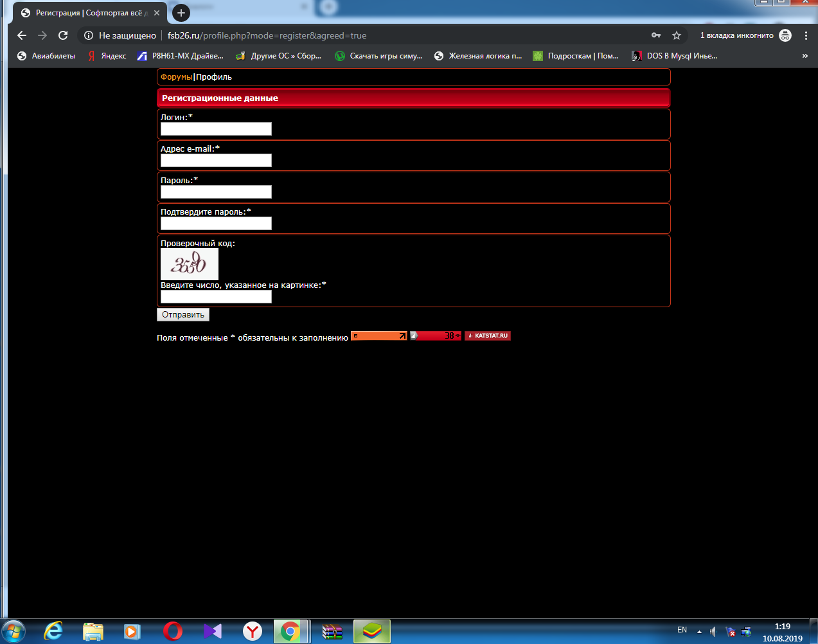Image resolution: width=818 pixels, height=644 pixels.
Task: Open Opera browser from taskbar
Action: coord(172,631)
